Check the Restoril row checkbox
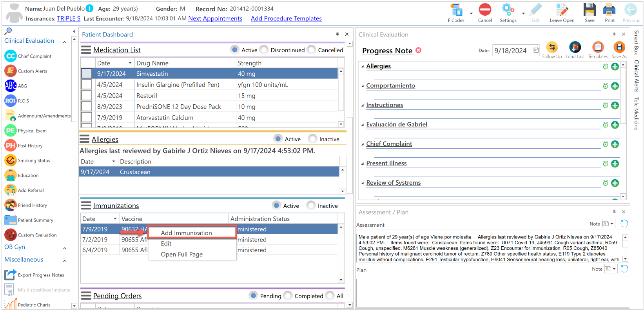This screenshot has height=311, width=644. (x=86, y=95)
